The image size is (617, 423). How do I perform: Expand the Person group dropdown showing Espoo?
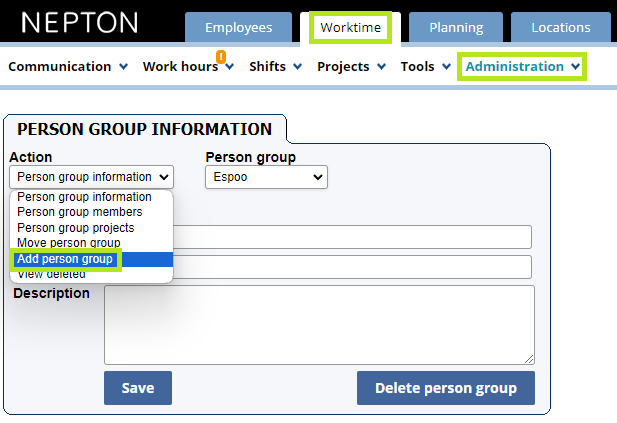pyautogui.click(x=266, y=177)
